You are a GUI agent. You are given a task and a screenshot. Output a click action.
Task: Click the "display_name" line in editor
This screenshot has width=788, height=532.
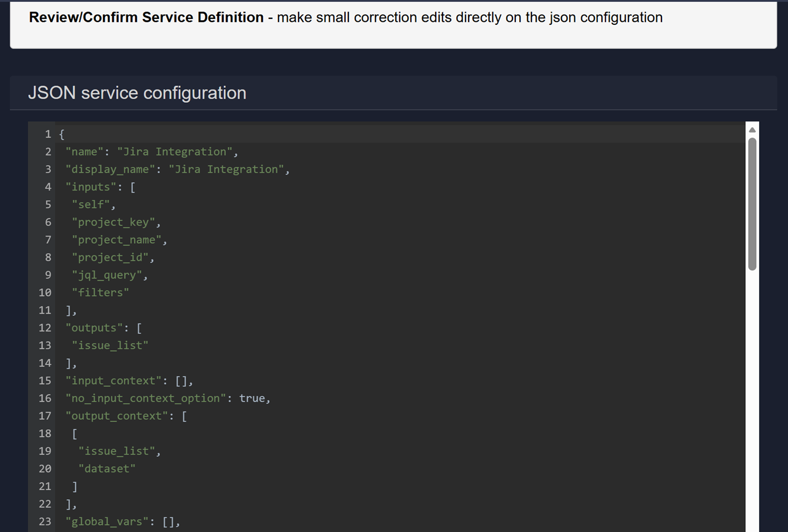[177, 169]
